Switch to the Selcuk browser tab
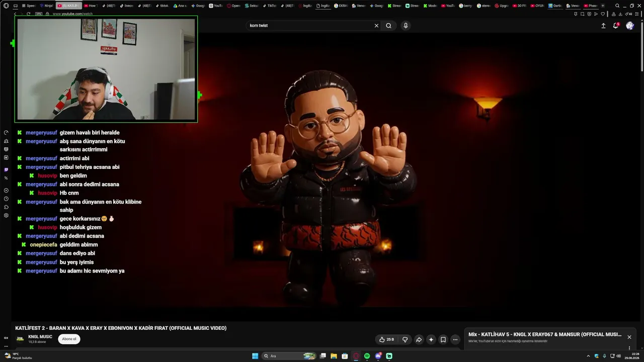 click(x=253, y=6)
